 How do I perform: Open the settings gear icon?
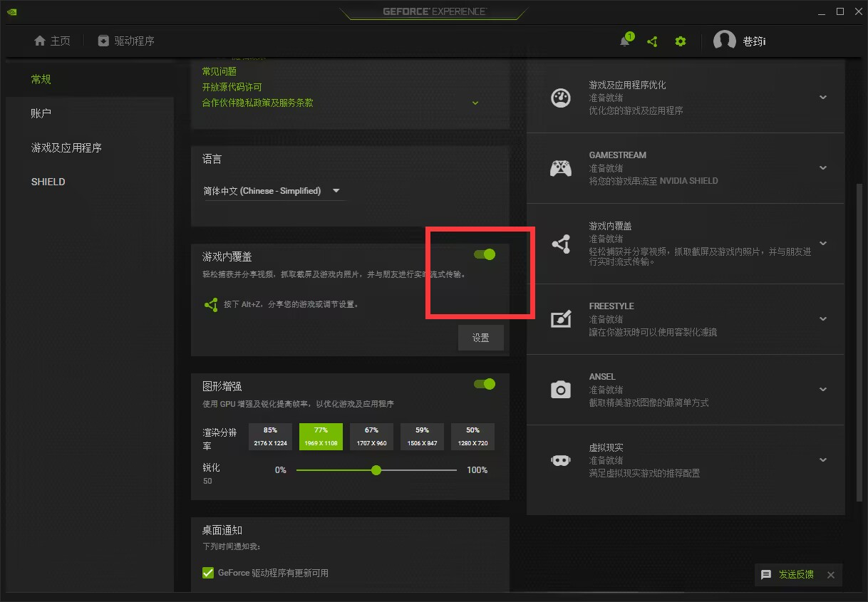point(681,41)
